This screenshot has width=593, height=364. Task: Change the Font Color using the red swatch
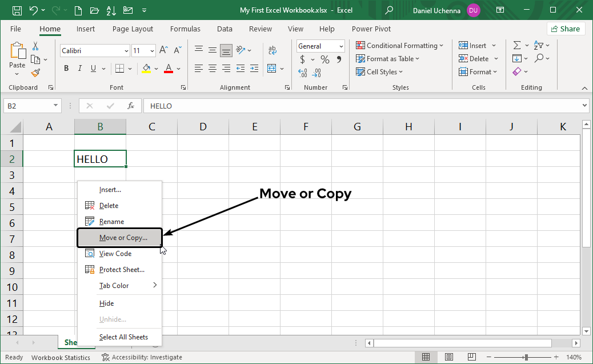(x=169, y=68)
